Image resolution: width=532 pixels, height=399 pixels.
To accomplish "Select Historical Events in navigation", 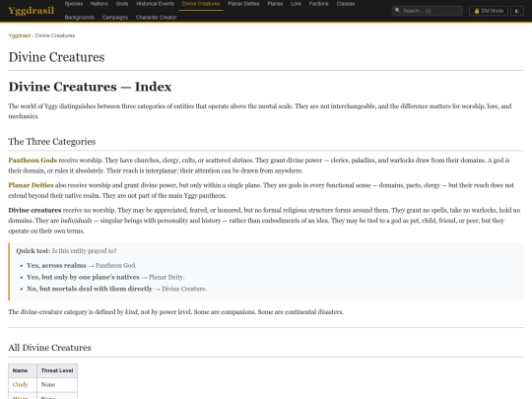I will coord(155,4).
